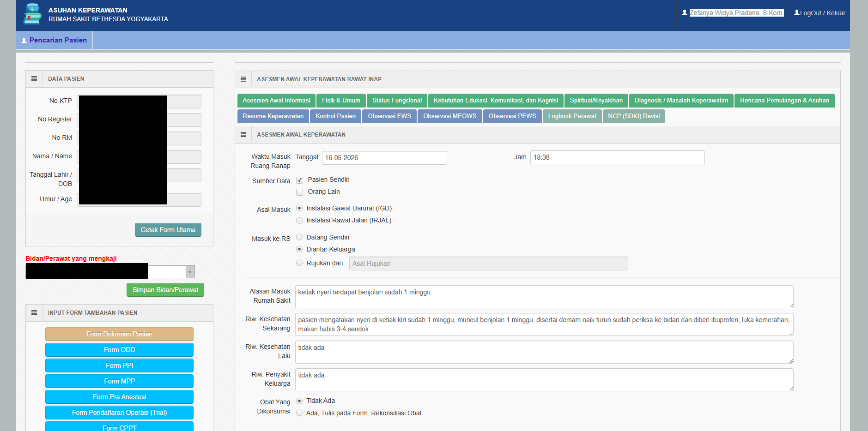Click the Simpan Bidan/Perawat button

[x=165, y=290]
